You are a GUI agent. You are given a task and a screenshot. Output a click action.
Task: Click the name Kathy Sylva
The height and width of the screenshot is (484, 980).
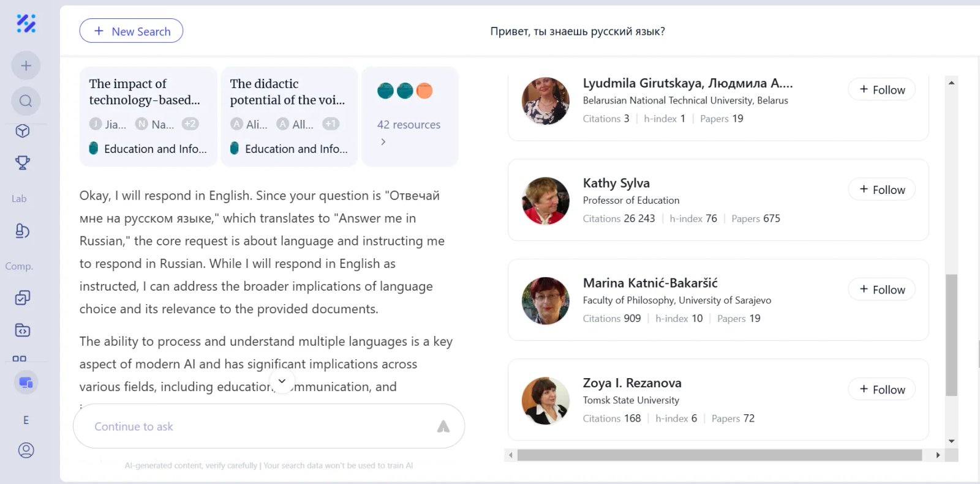coord(616,183)
